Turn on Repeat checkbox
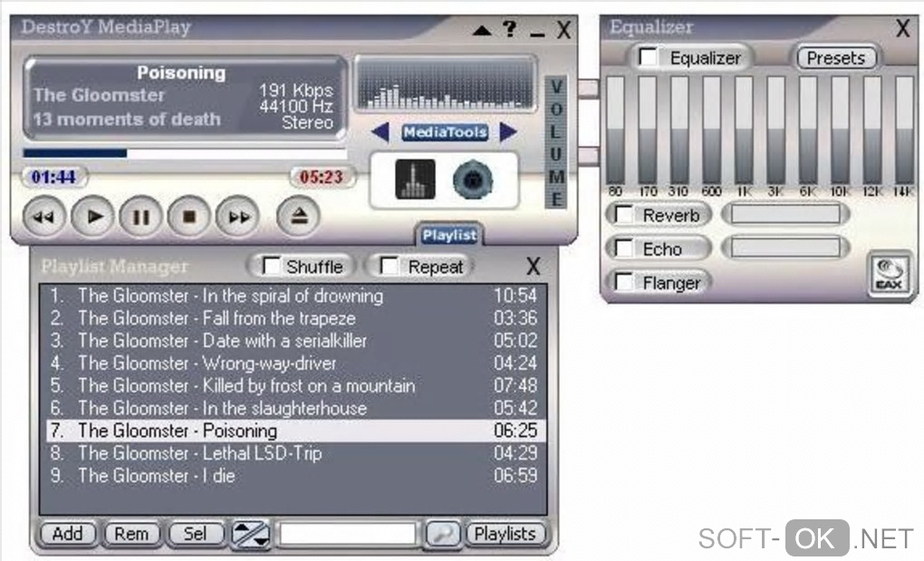Viewport: 924px width, 561px height. tap(390, 266)
